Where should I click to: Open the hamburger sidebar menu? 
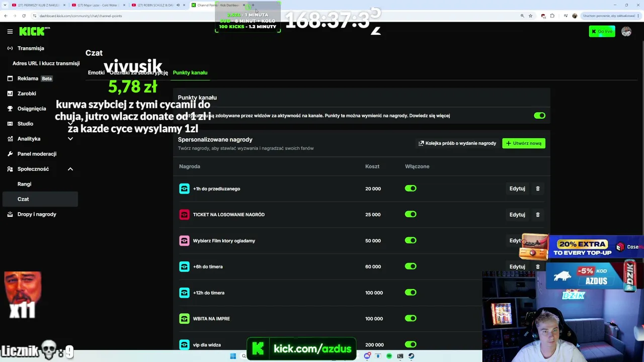point(10,32)
